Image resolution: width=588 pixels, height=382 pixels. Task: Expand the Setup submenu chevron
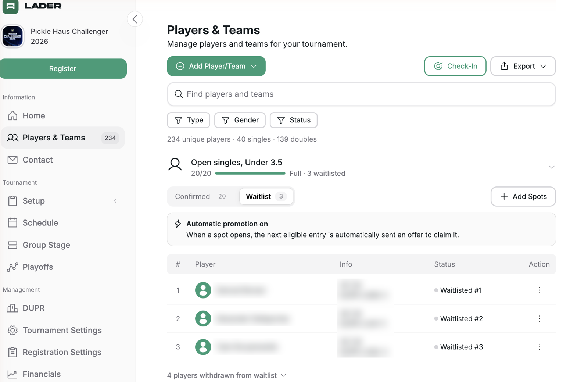pyautogui.click(x=115, y=201)
